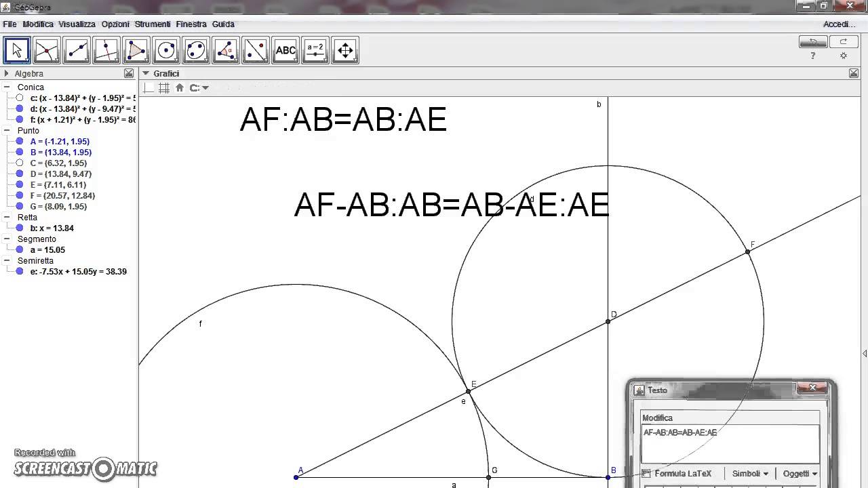Image resolution: width=868 pixels, height=488 pixels.
Task: Select the Reflect about line tool
Action: point(256,50)
